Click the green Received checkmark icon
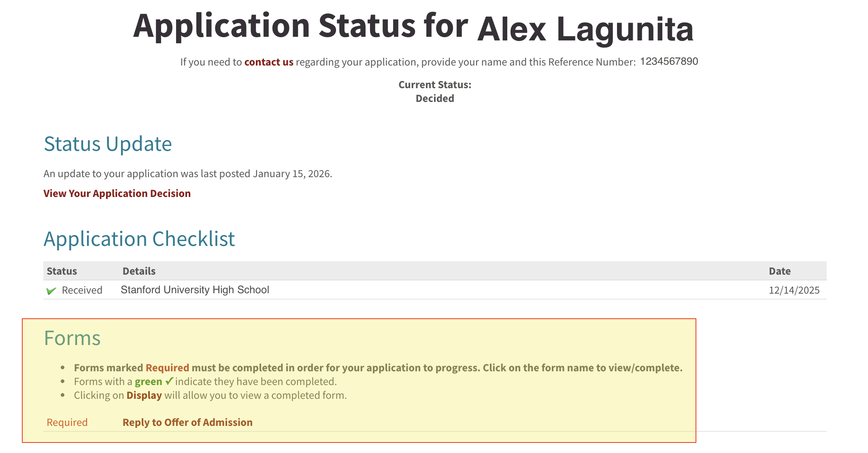Screen dimensions: 868x453 pyautogui.click(x=51, y=291)
